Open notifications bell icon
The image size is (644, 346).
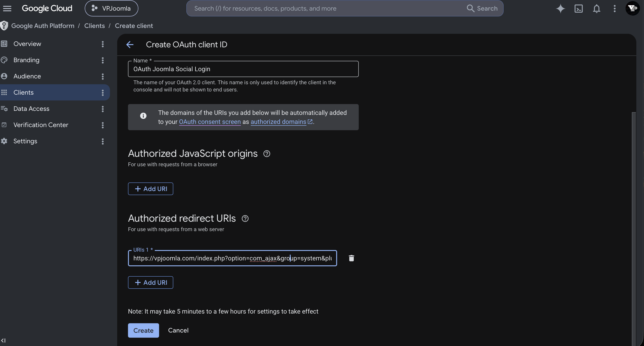596,9
